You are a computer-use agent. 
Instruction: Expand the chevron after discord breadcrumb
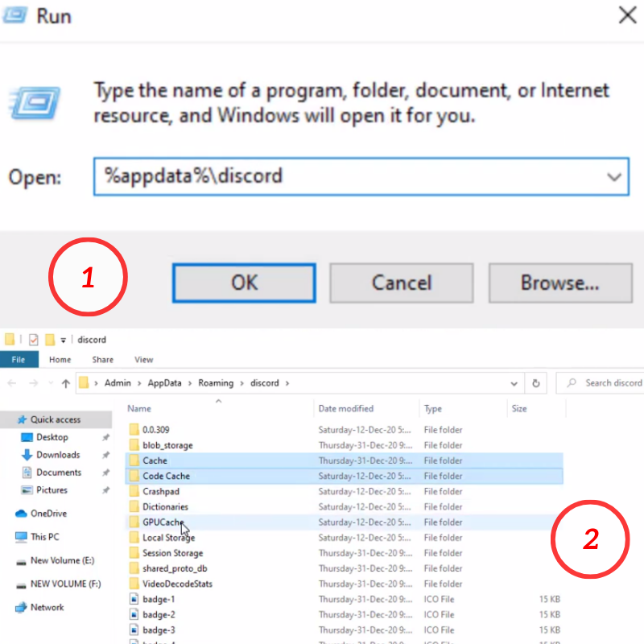[x=287, y=383]
